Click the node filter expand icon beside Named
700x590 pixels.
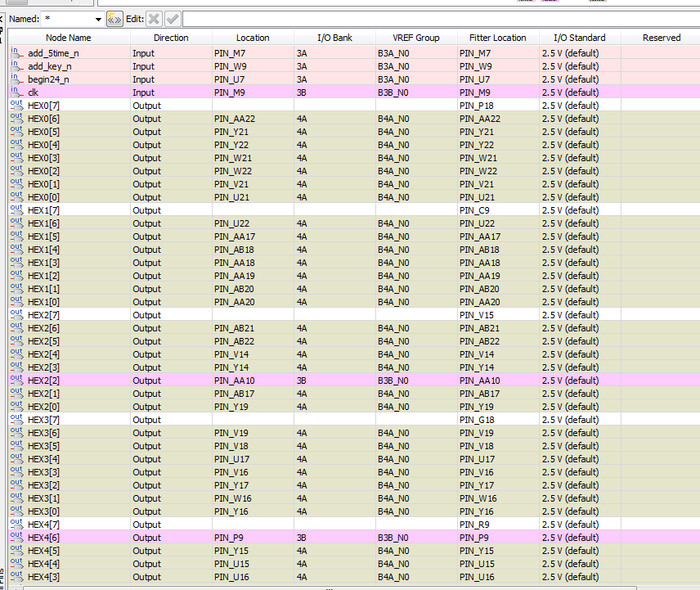tap(115, 19)
